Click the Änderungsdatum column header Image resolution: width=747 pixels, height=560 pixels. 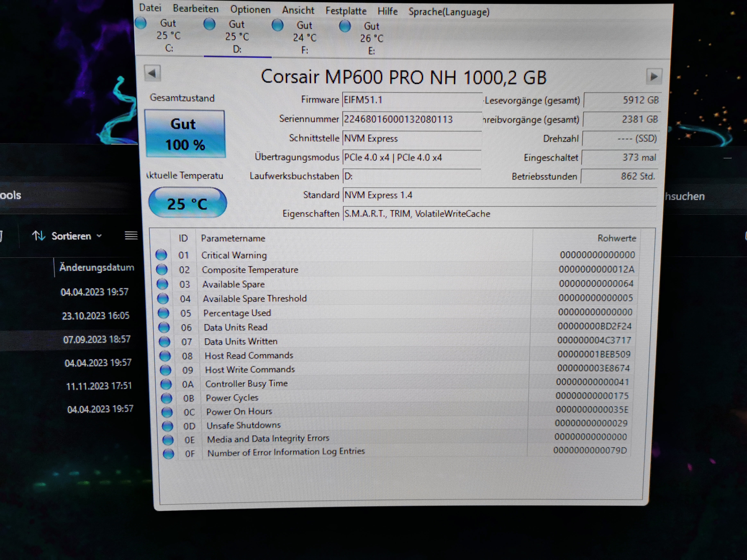coord(97,267)
